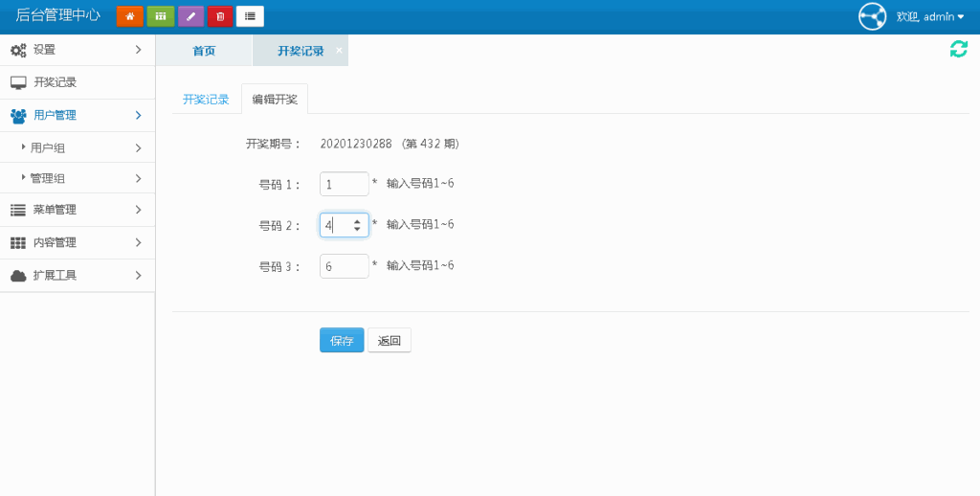Expand the 扩展工具 chevron

pyautogui.click(x=138, y=275)
